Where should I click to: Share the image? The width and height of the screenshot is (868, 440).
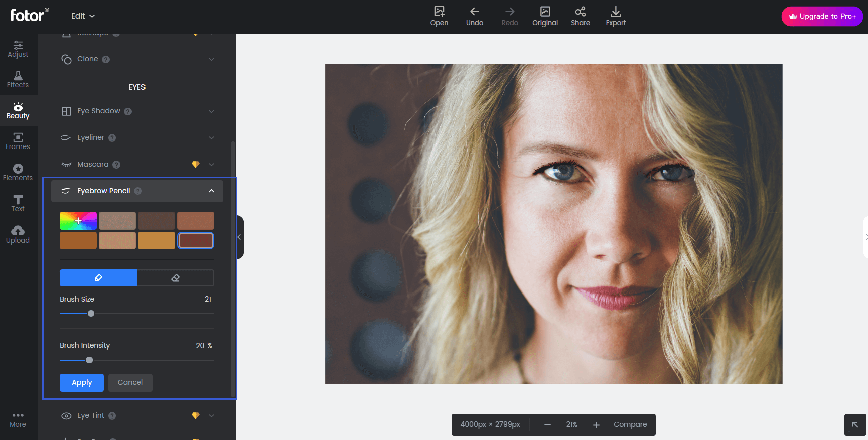(581, 16)
